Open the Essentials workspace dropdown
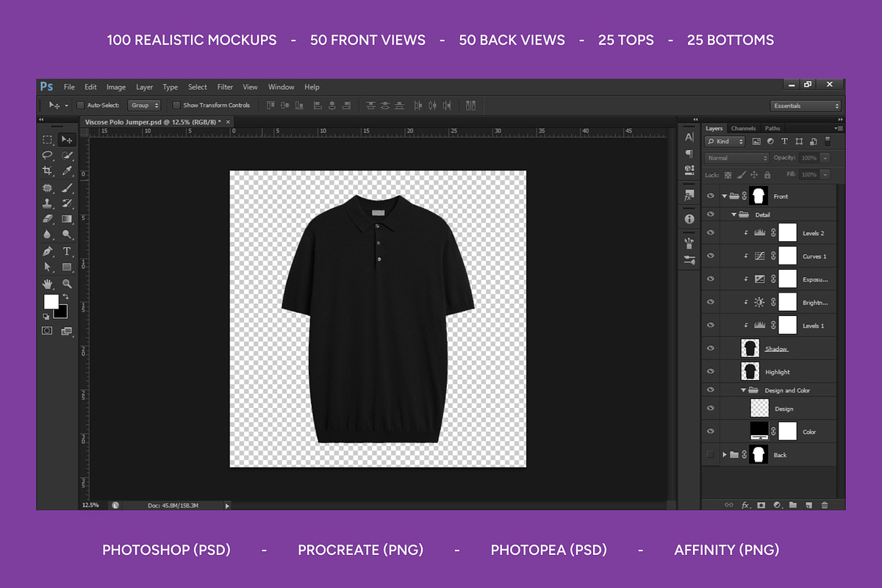 coord(806,106)
